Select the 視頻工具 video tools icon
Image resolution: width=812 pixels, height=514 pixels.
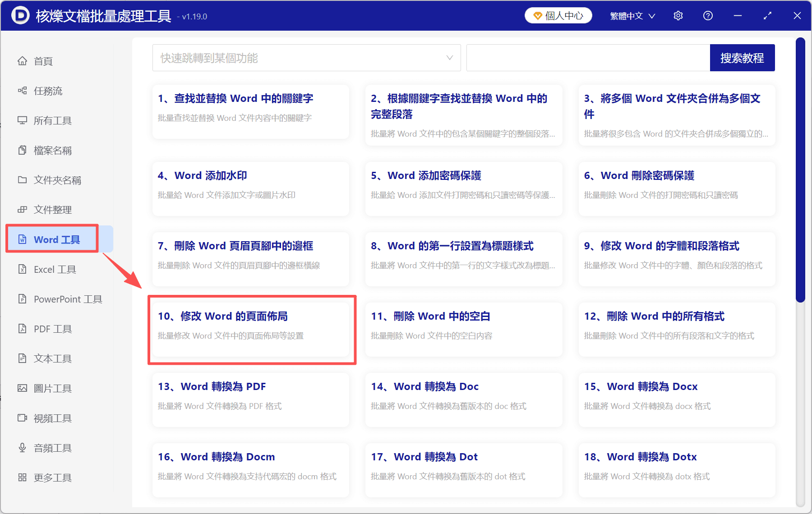52,418
